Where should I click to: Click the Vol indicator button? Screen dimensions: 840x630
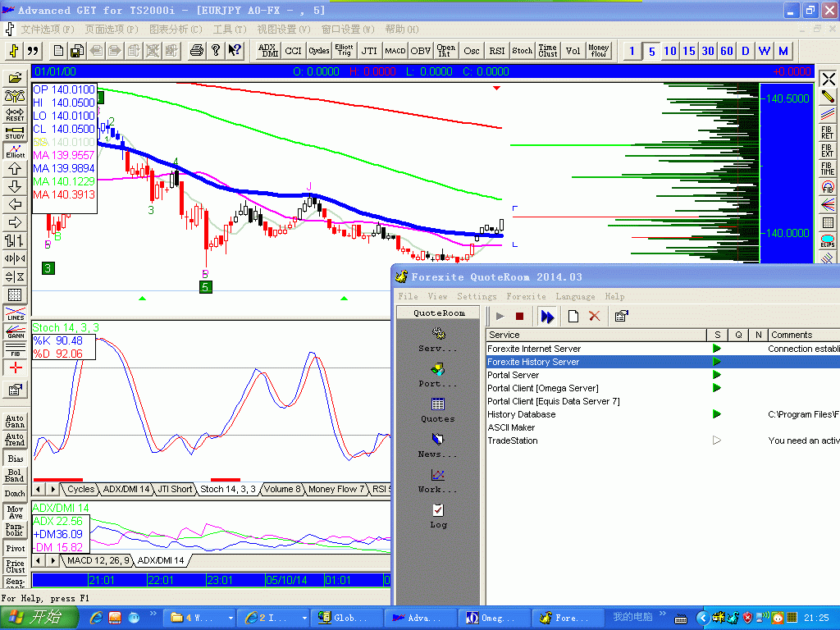tap(573, 51)
